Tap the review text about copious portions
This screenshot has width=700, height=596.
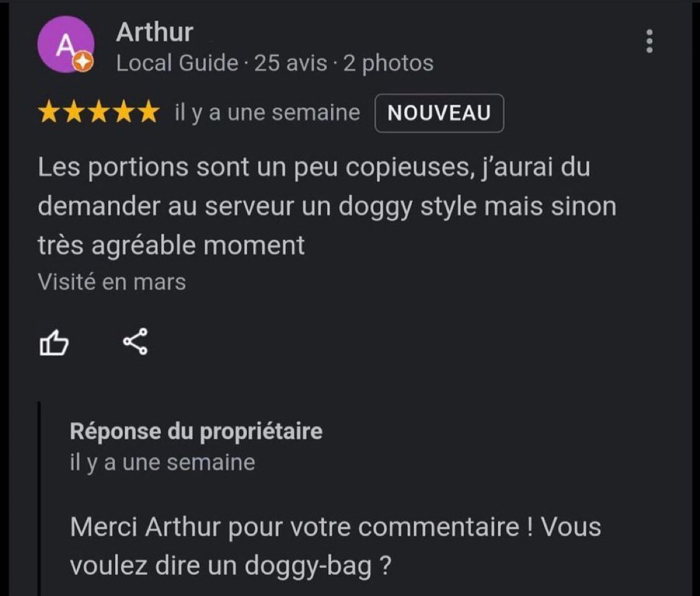327,206
